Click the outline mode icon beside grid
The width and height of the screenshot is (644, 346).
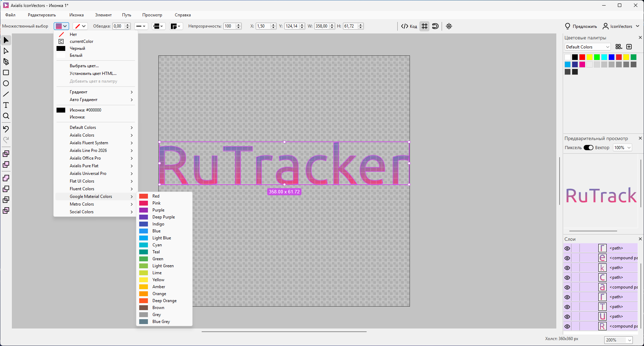click(x=435, y=26)
